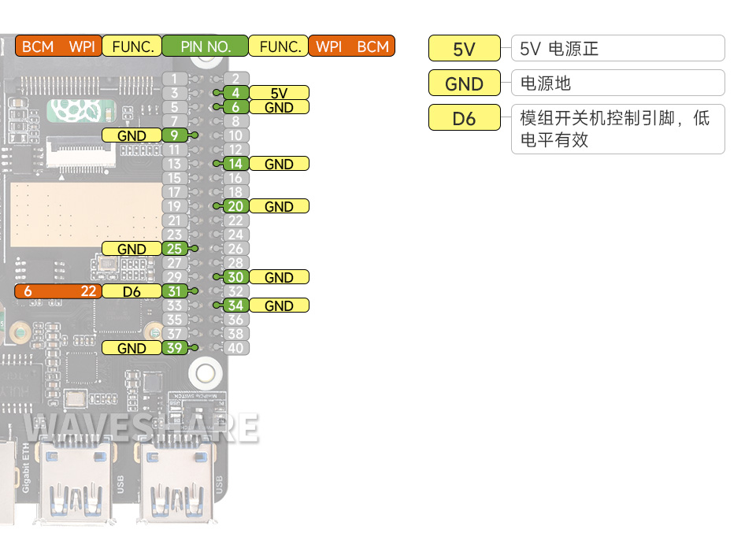Click pin number 31 in the pin column
Viewport: 756px width, 559px height.
175,291
